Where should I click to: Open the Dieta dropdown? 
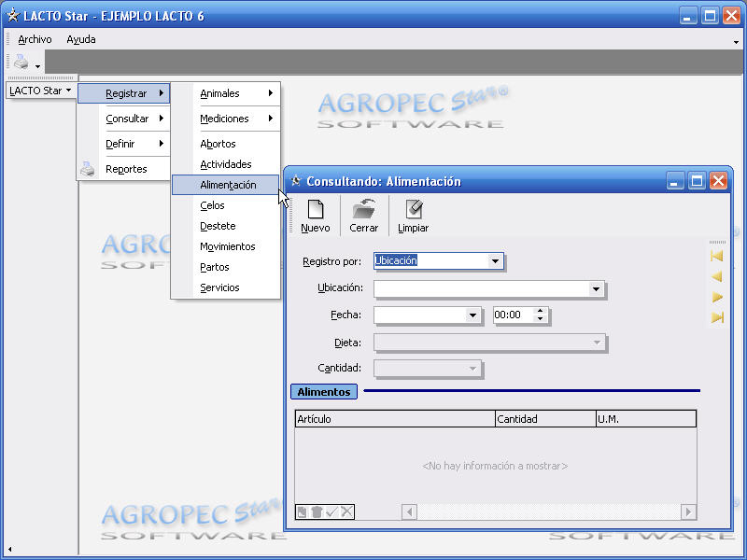[x=597, y=343]
